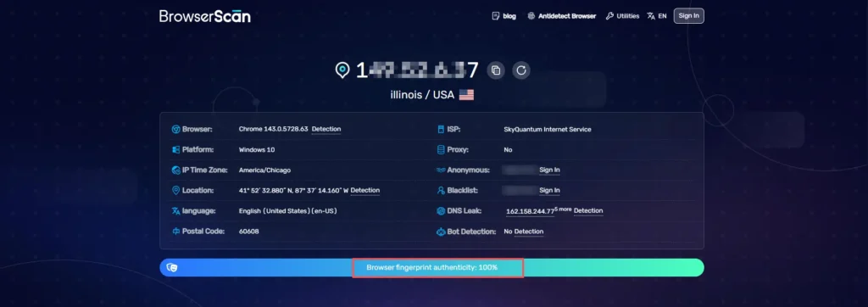Screen dimensions: 868x307
Task: Click the ISP row icon
Action: coord(441,129)
